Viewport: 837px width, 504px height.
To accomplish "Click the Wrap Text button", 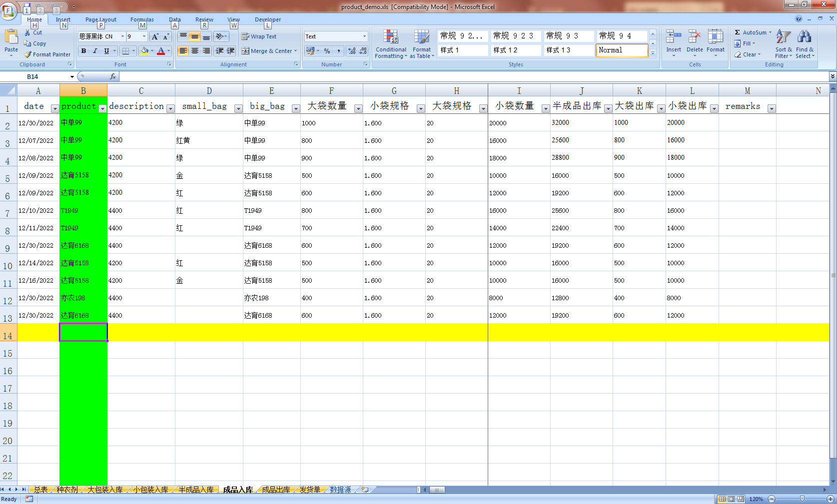I will pyautogui.click(x=259, y=36).
